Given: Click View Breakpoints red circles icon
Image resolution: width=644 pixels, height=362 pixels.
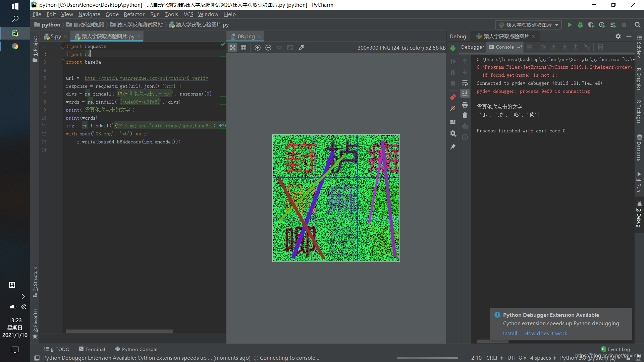Looking at the screenshot, I should tap(452, 97).
